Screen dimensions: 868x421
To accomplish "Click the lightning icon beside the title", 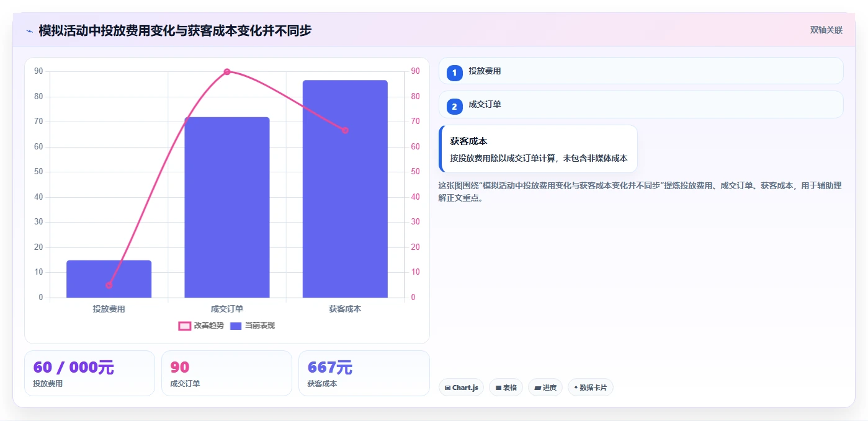I will [29, 30].
